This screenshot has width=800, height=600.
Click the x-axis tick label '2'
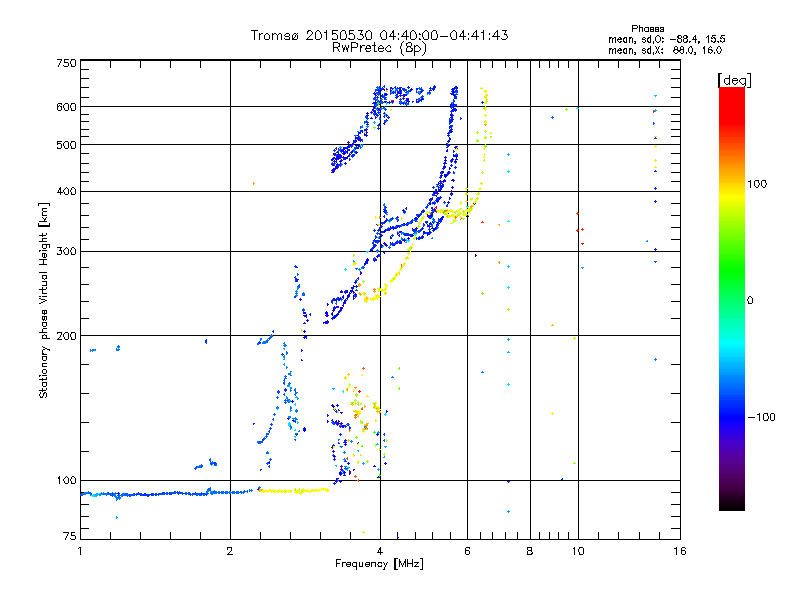tap(230, 551)
